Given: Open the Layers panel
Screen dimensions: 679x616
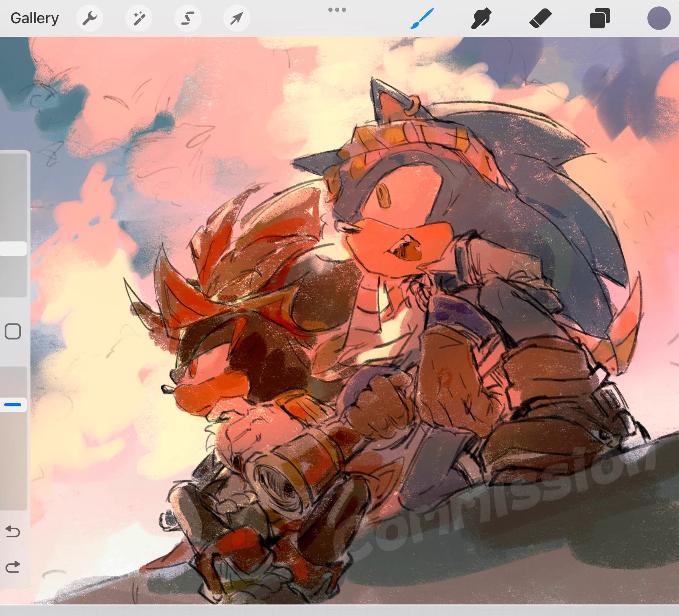Looking at the screenshot, I should pyautogui.click(x=599, y=19).
